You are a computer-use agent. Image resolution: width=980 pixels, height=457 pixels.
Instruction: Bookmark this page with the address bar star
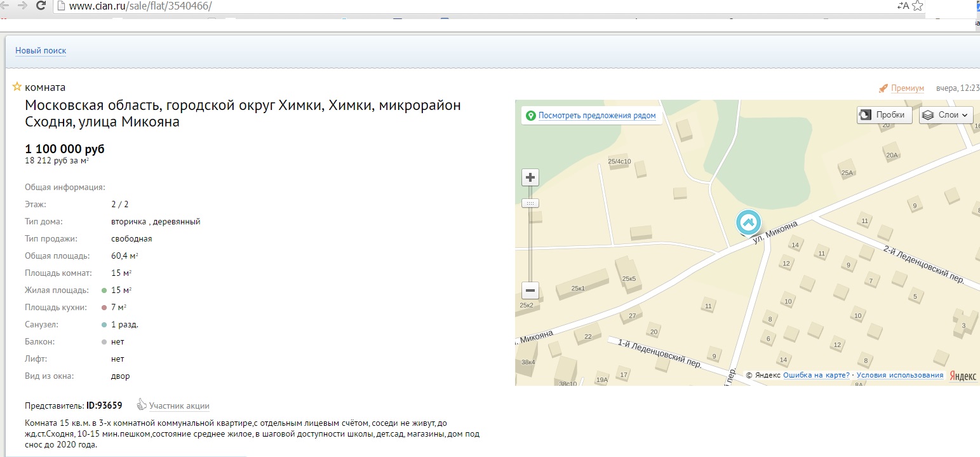click(917, 6)
